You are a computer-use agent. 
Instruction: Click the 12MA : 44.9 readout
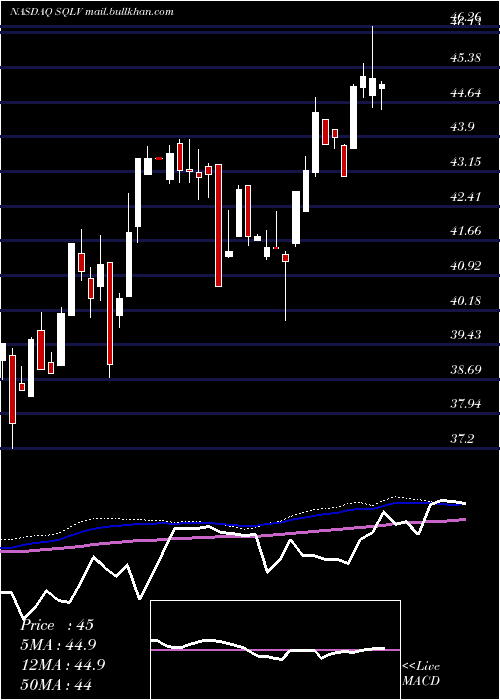coord(62,664)
